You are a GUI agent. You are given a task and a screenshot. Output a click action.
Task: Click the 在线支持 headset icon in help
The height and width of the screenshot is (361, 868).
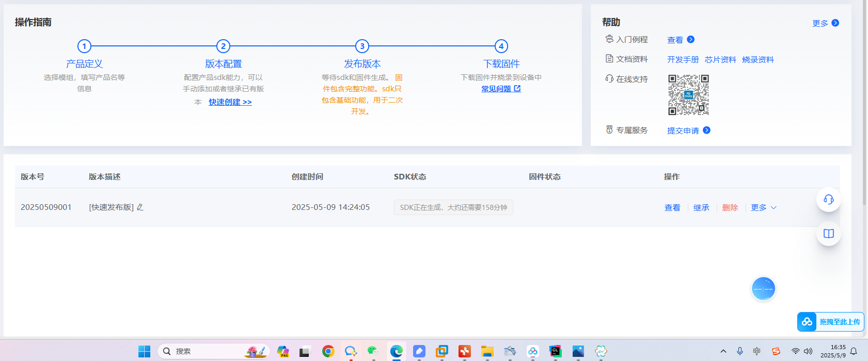click(x=609, y=78)
